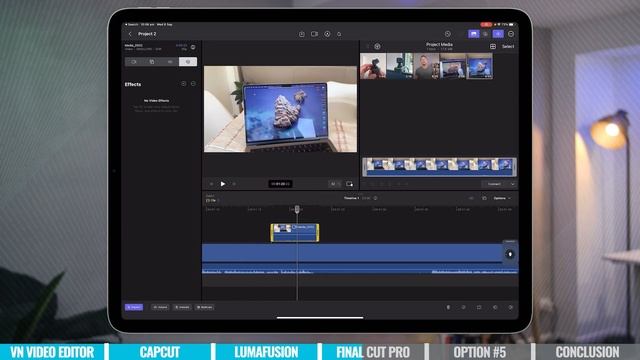Jump to next frame right of Play

234,184
